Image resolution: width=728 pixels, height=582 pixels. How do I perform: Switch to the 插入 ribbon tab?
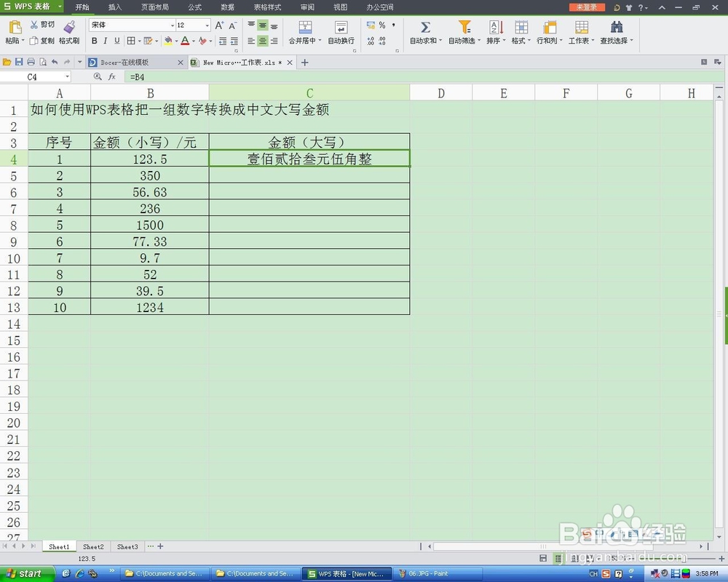click(114, 7)
